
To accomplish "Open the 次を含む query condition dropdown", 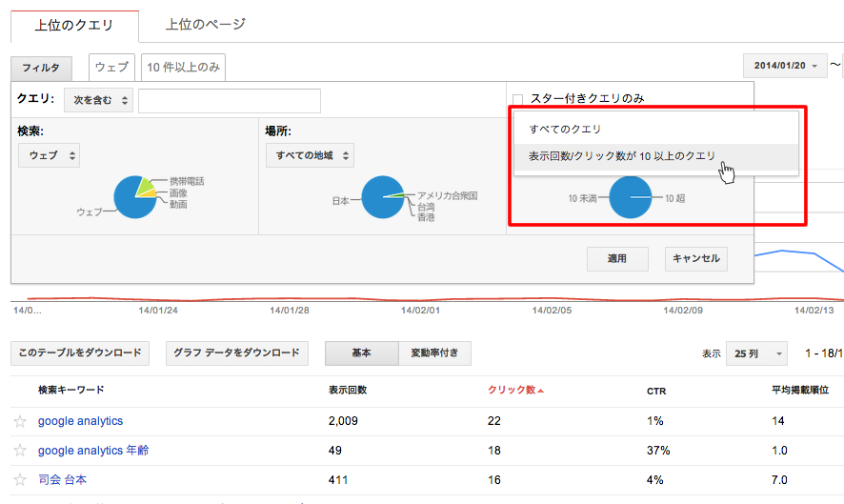I will pyautogui.click(x=98, y=101).
